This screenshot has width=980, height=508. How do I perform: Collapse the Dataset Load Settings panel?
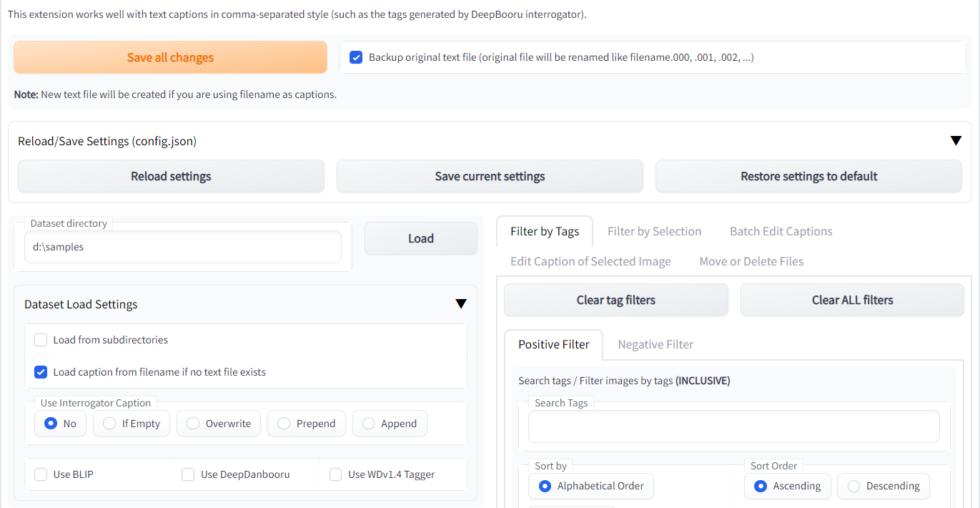[x=460, y=304]
